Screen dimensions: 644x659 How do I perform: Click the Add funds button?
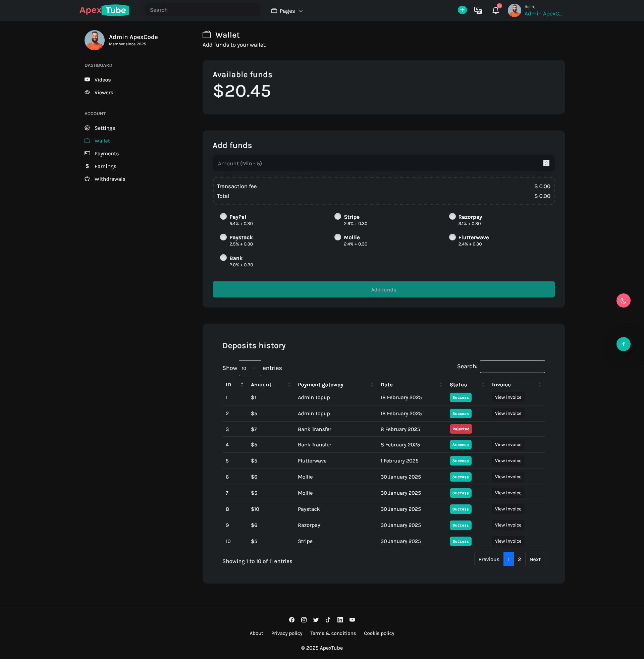pos(383,289)
